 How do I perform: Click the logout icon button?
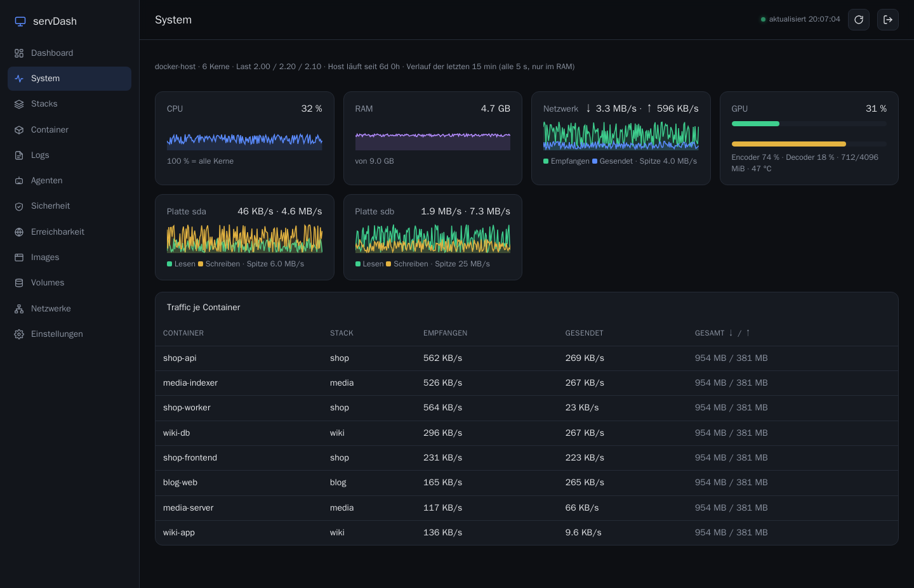pos(888,20)
